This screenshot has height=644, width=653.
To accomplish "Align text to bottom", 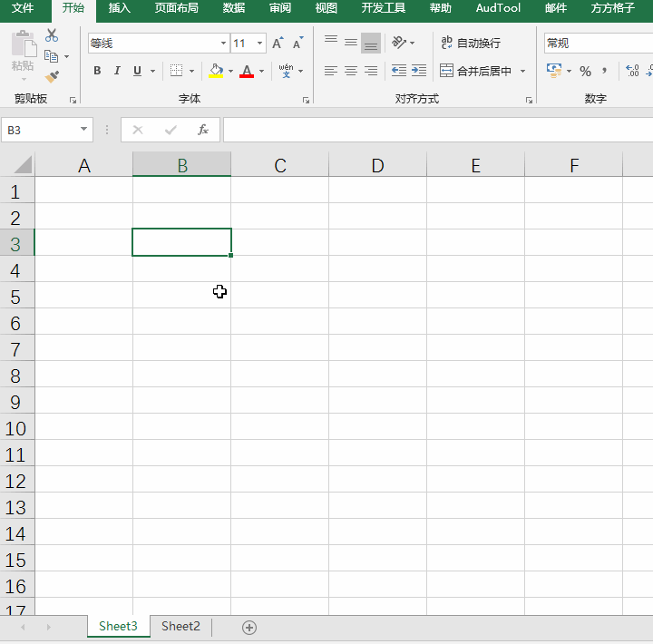I will click(x=371, y=43).
